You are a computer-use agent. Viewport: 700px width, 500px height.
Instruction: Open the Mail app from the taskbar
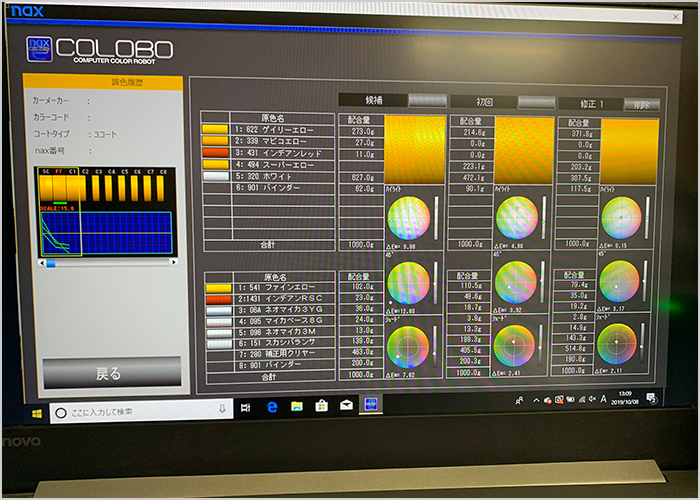[346, 405]
